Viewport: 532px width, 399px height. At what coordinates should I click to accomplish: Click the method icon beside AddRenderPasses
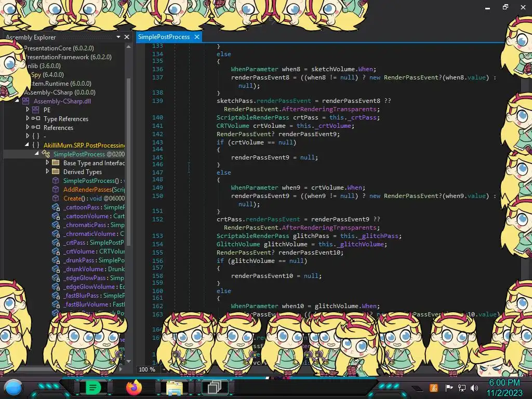56,189
